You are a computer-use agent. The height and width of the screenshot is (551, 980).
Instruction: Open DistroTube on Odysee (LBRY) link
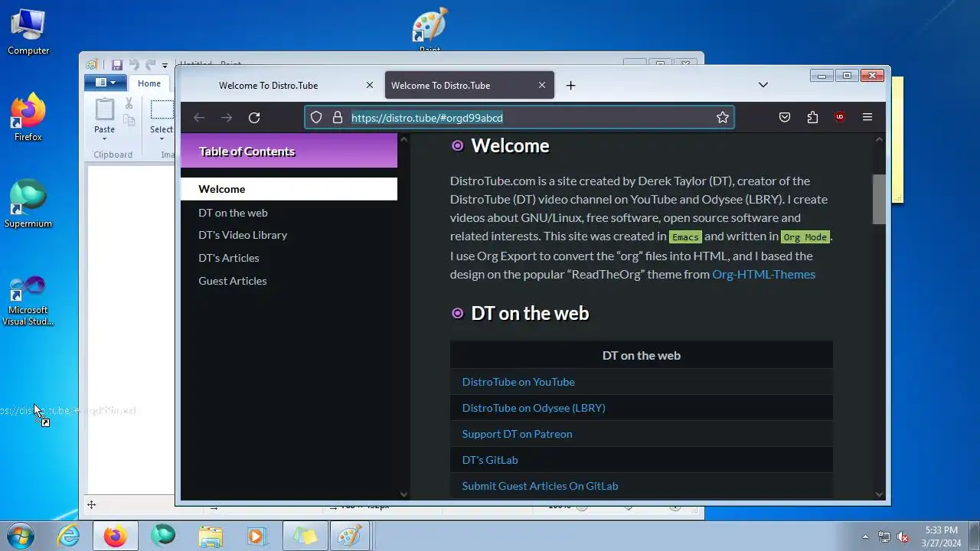click(534, 408)
